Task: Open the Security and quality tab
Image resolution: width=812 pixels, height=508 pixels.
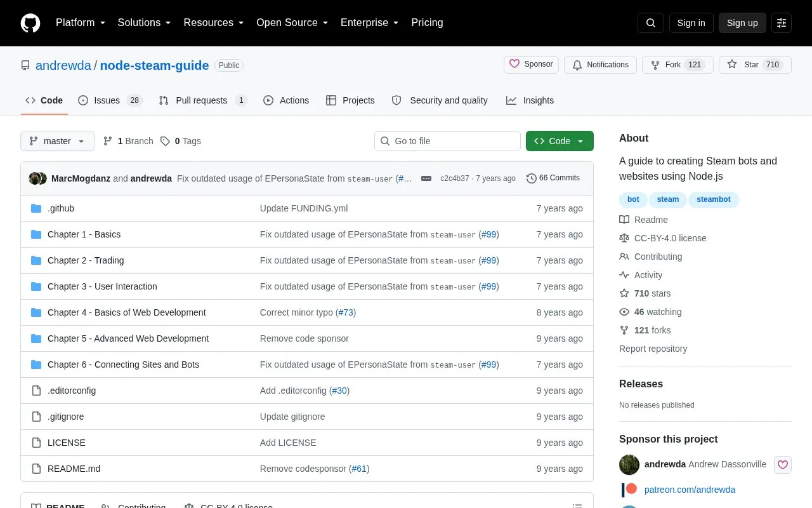Action: 440,100
